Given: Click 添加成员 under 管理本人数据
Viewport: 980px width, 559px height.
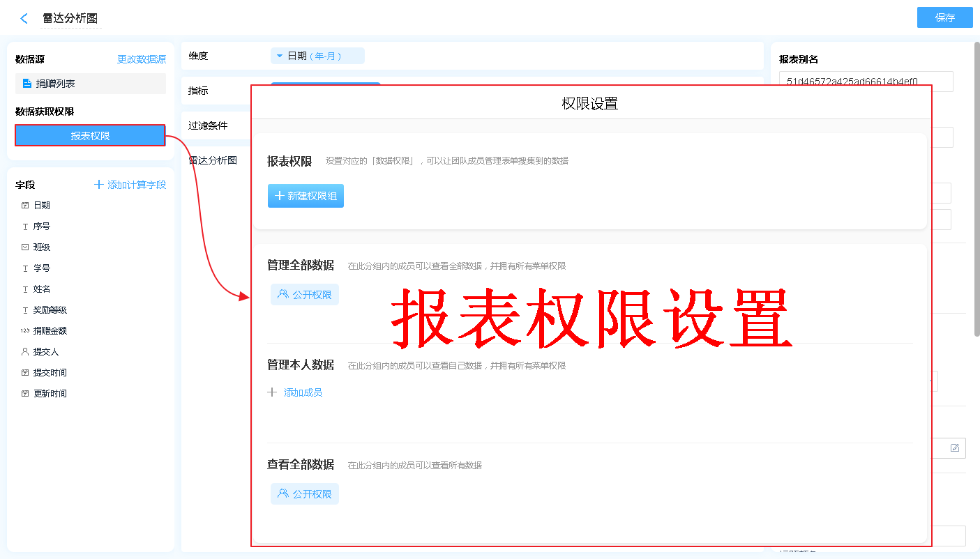Looking at the screenshot, I should tap(303, 393).
